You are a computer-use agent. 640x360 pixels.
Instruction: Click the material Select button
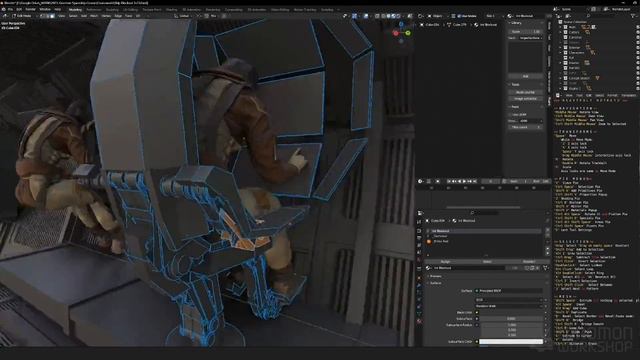(487, 262)
